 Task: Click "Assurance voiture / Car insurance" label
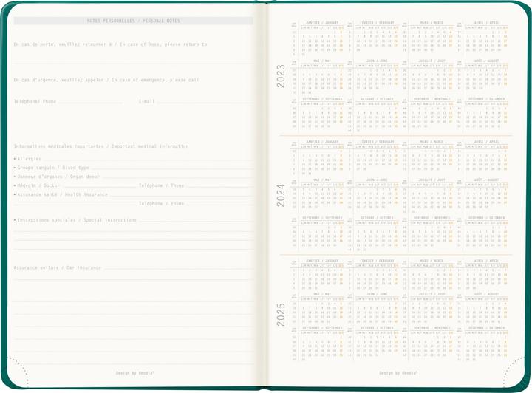[58, 268]
